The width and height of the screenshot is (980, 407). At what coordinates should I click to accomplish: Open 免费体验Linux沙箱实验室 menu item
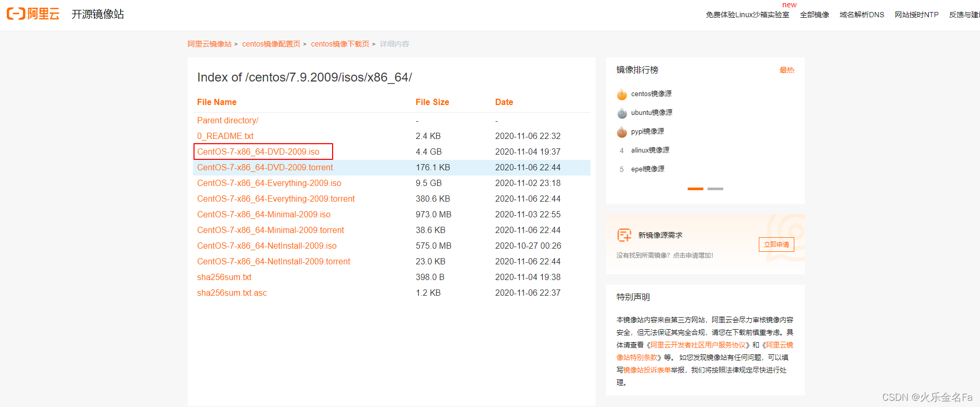(x=747, y=15)
